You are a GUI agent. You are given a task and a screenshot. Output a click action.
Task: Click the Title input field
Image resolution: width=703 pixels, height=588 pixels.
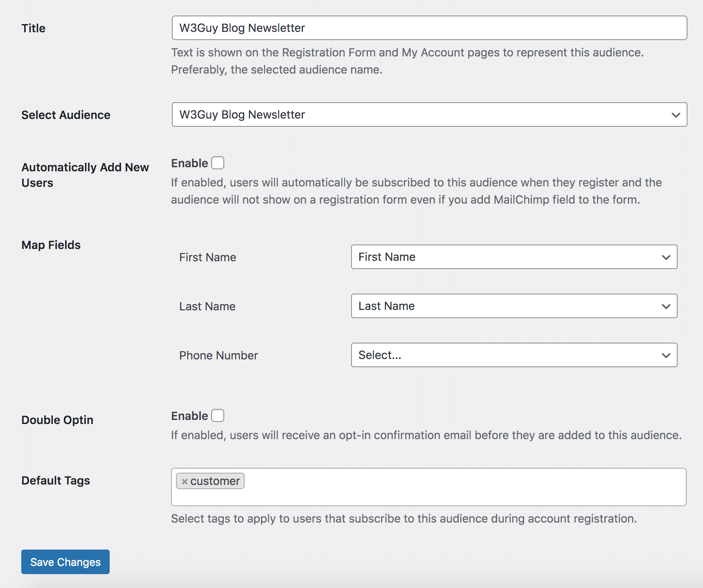pyautogui.click(x=429, y=28)
